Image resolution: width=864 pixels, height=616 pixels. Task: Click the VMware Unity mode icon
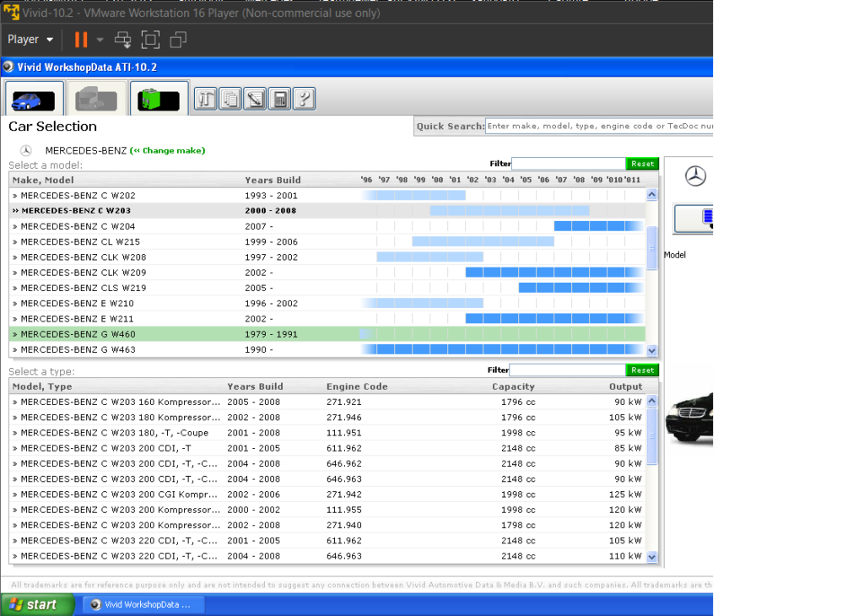click(x=178, y=40)
